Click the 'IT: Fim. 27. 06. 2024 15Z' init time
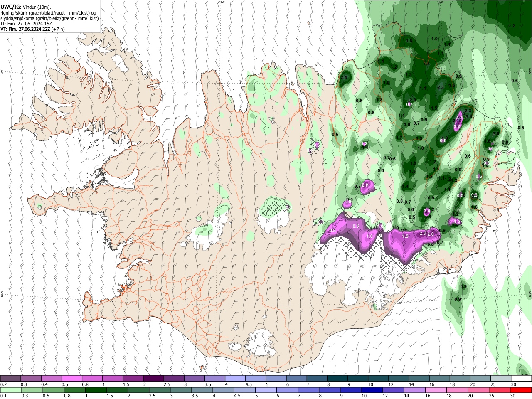 coord(26,24)
